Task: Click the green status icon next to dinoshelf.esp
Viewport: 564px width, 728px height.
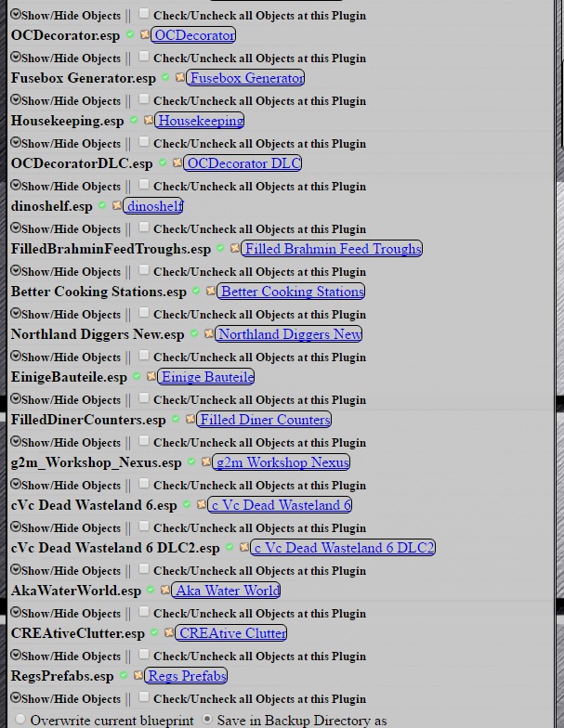Action: [x=102, y=206]
